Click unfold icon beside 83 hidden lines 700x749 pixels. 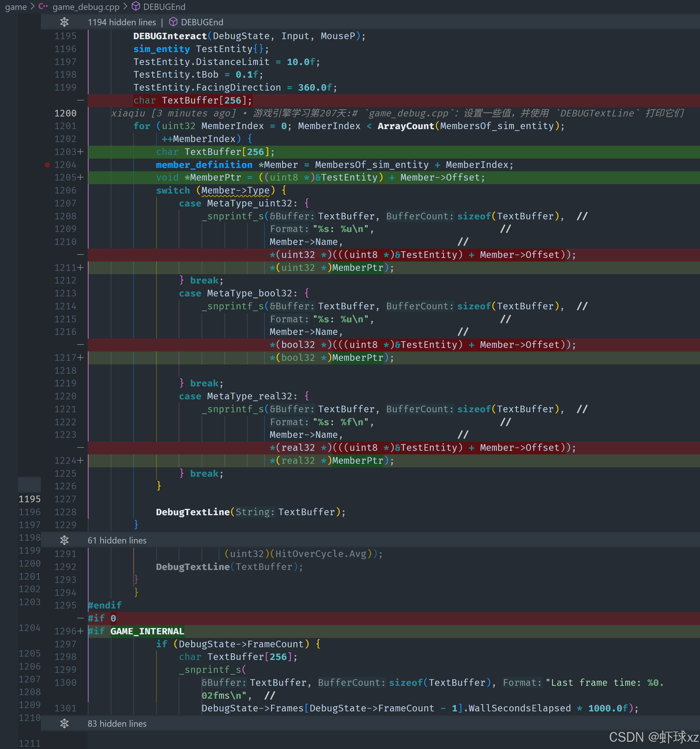pos(64,723)
